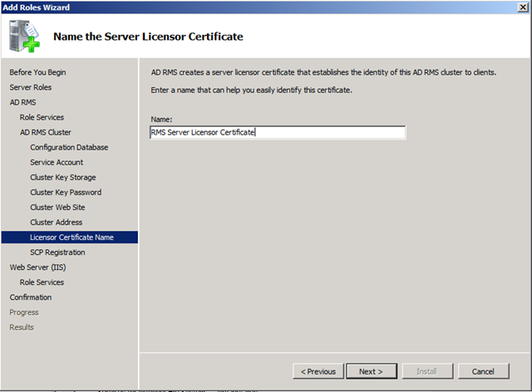The width and height of the screenshot is (532, 392).
Task: Open Cluster Web Site step
Action: (x=57, y=207)
